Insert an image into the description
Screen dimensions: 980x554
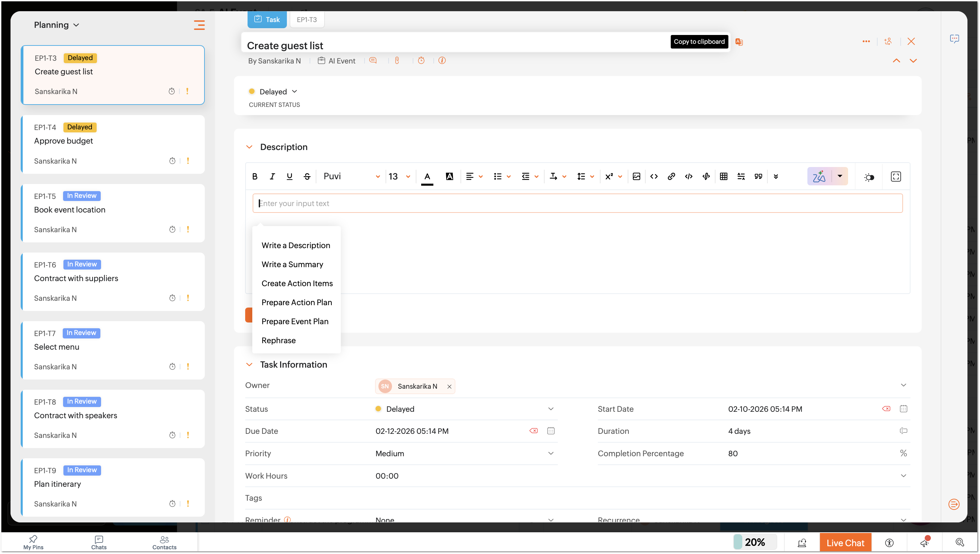pyautogui.click(x=636, y=176)
